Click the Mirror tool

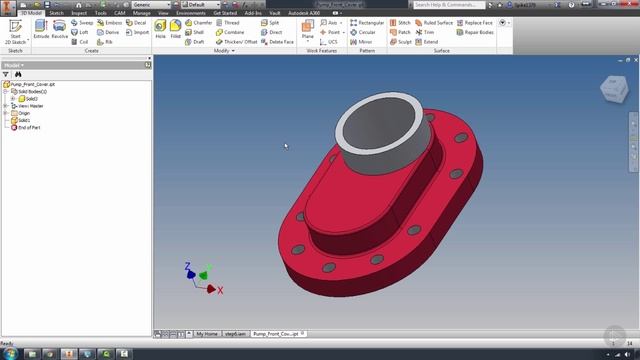[x=361, y=42]
